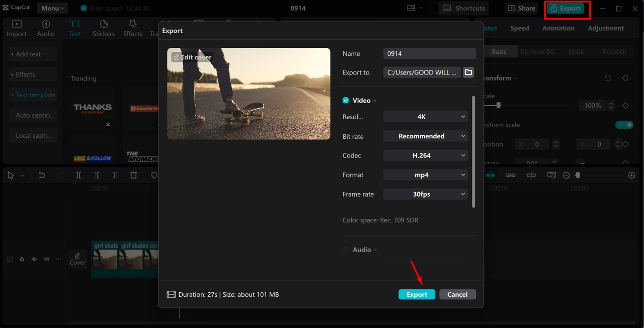644x328 pixels.
Task: Open the Stickers tab in top toolbar
Action: [104, 29]
